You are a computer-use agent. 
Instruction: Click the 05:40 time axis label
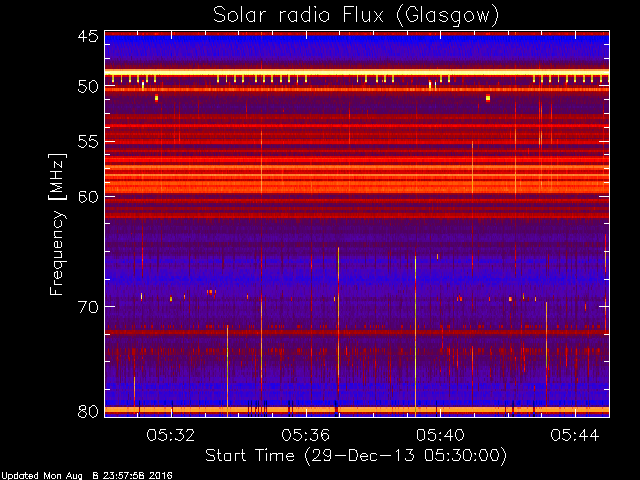click(440, 436)
